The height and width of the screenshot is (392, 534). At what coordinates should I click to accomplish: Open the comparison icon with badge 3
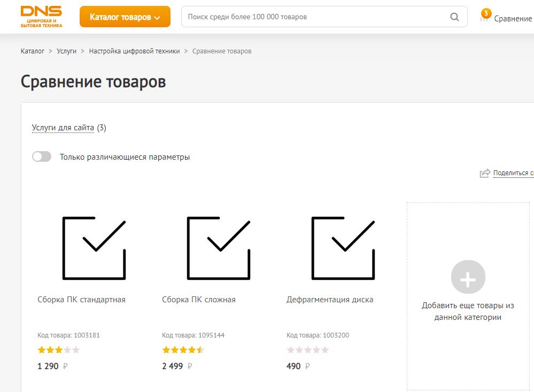click(x=485, y=17)
